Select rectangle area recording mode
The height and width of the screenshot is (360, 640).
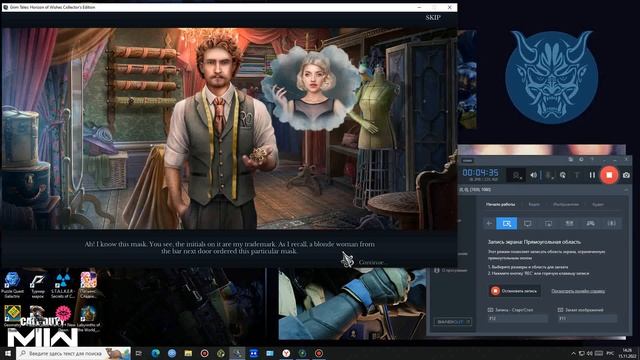(x=507, y=223)
